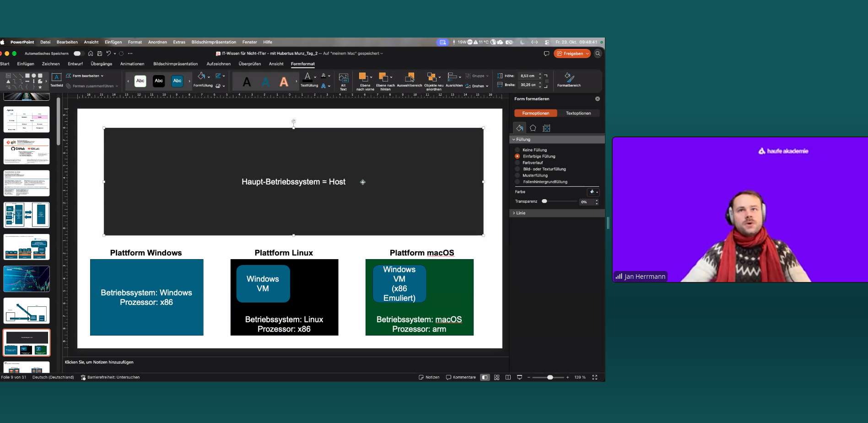Open Bildschirmpräsentation menu in menu bar
The width and height of the screenshot is (868, 423).
[x=214, y=42]
